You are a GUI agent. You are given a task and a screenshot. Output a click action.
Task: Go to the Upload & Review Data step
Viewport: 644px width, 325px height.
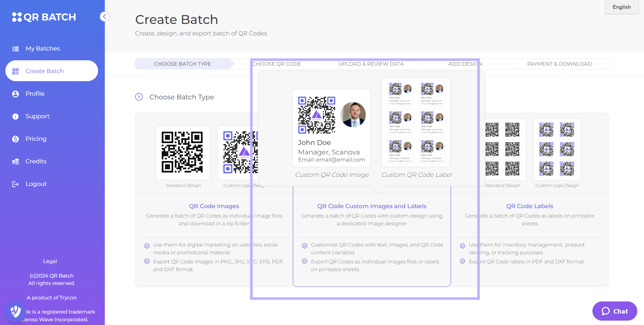[371, 64]
